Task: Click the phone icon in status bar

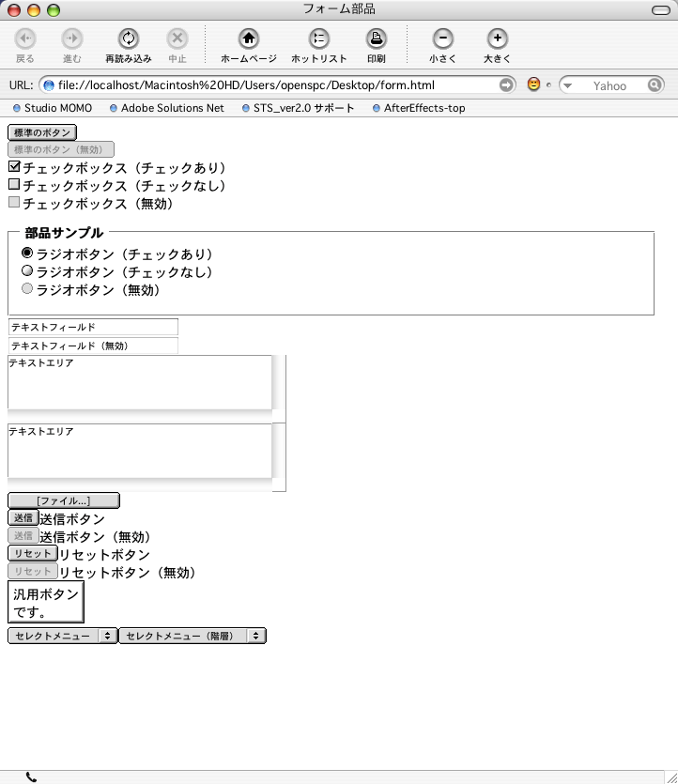Action: [31, 777]
